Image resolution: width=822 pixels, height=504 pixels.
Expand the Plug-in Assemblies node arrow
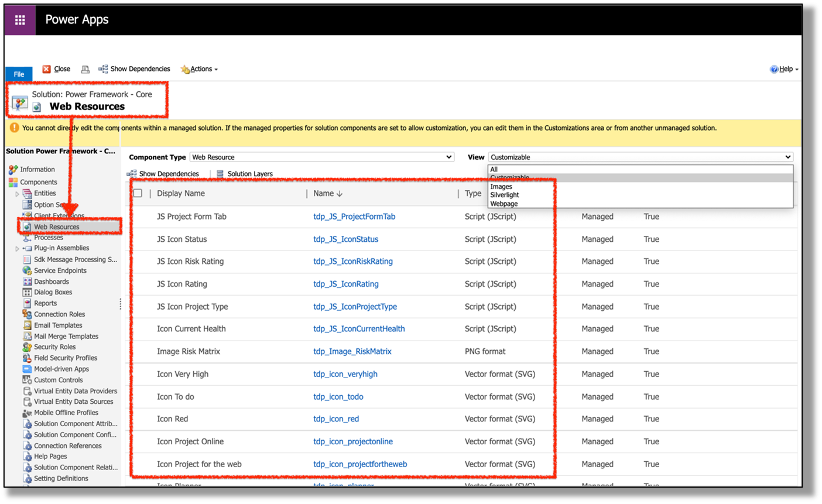(17, 249)
